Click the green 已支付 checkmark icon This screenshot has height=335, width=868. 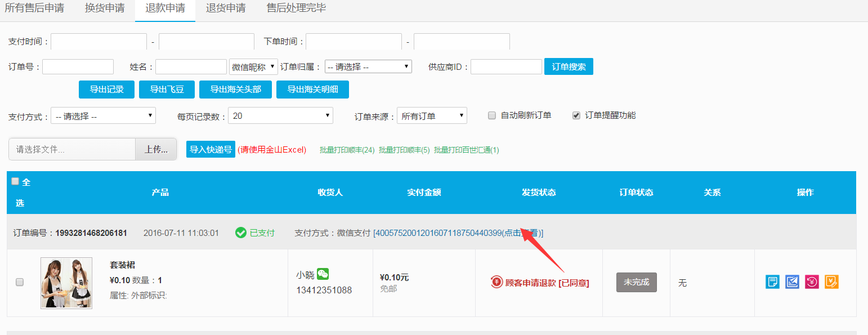[x=241, y=233]
